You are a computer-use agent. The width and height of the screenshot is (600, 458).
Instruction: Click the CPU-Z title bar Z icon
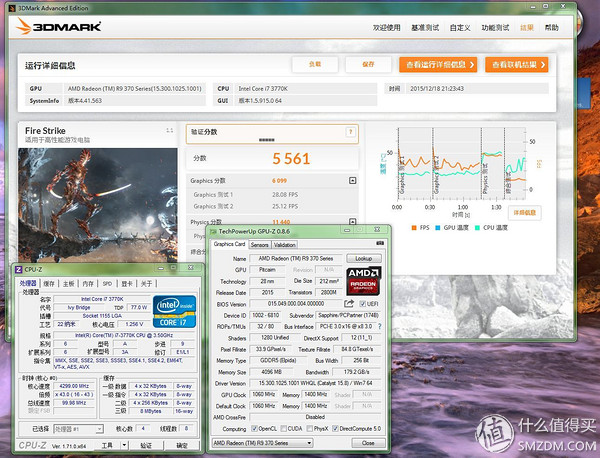pos(18,269)
